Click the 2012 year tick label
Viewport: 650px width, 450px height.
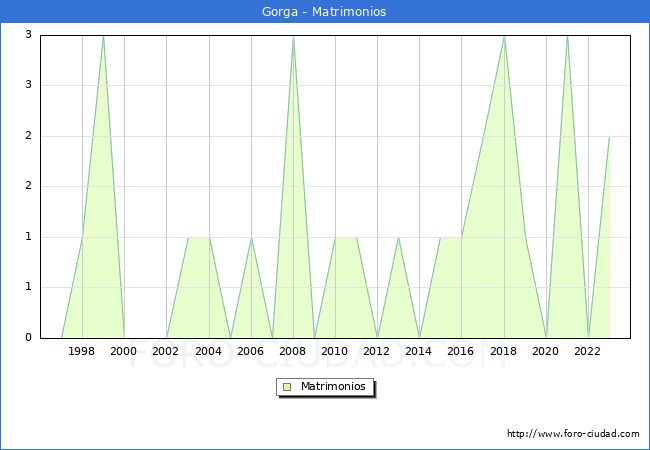pos(377,351)
